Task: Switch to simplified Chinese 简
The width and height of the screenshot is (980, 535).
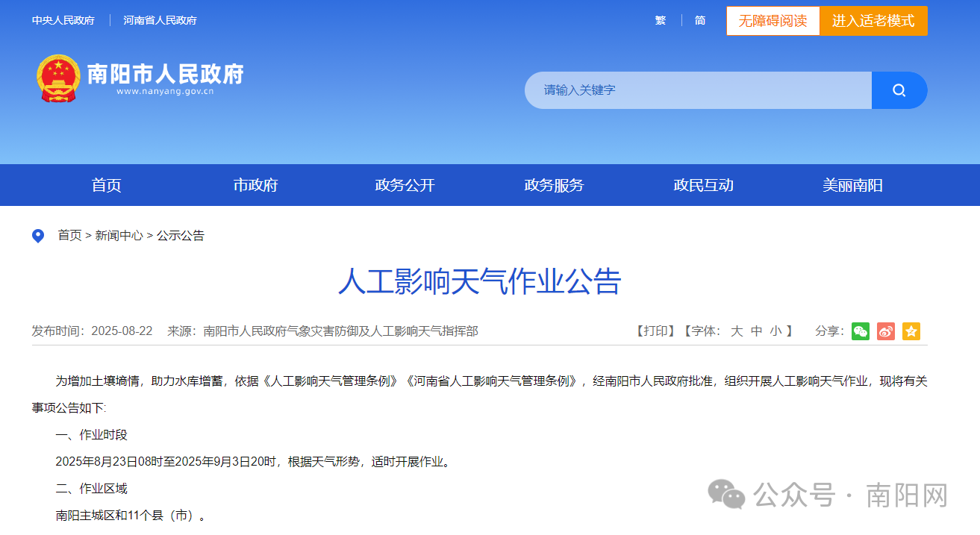Action: (x=700, y=20)
